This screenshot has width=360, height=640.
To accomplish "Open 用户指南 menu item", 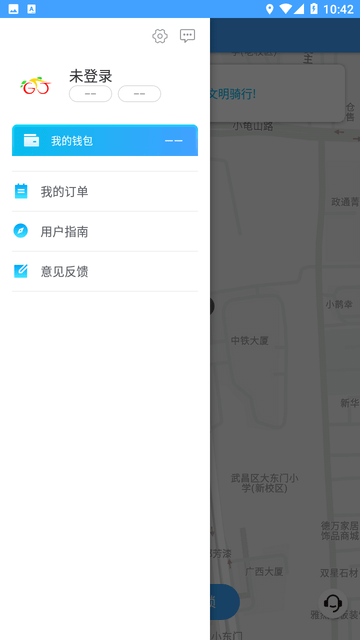I will pos(105,231).
